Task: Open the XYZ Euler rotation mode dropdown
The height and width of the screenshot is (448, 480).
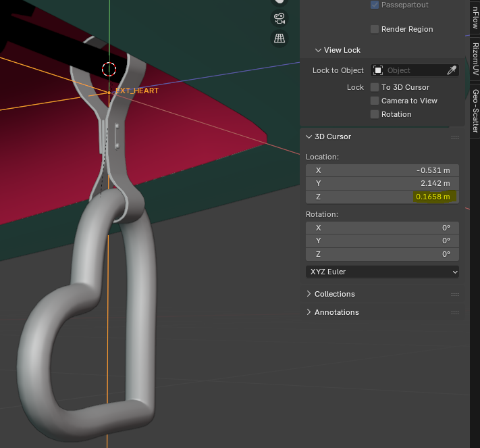Action: coord(382,272)
